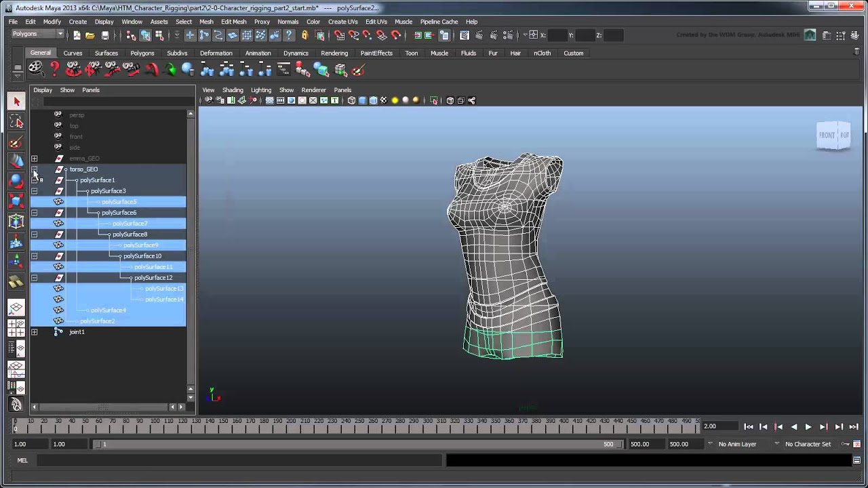The height and width of the screenshot is (488, 868).
Task: Choose the Scale tool red cube
Action: point(16,201)
